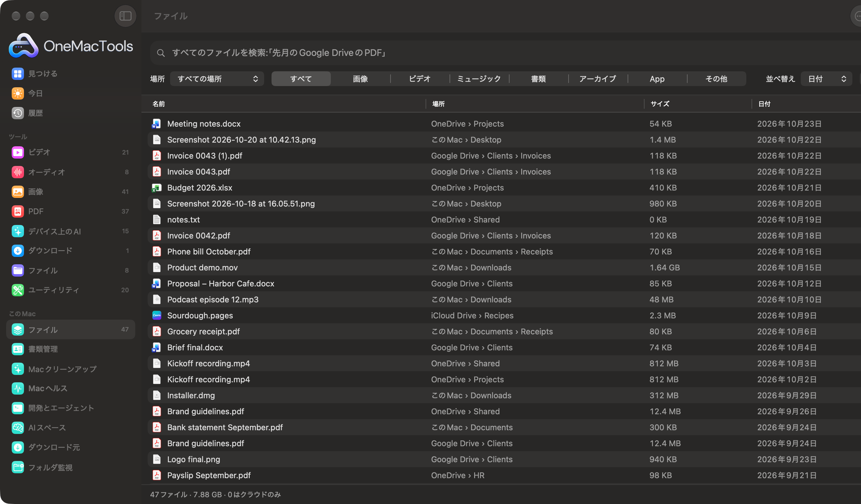Select the Meeting notes.docx row
The height and width of the screenshot is (504, 861).
(504, 124)
